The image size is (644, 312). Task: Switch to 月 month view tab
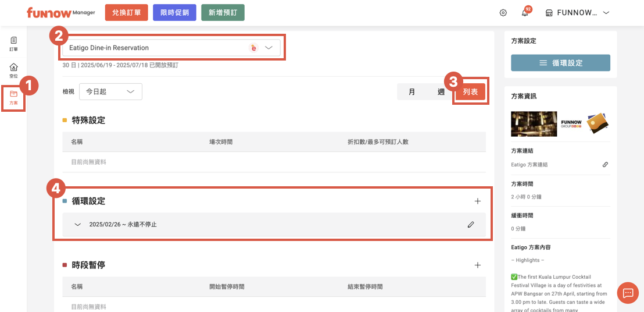click(x=412, y=92)
